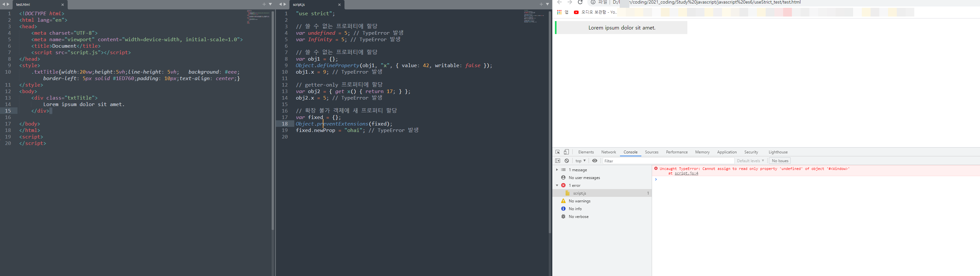Screen dimensions: 980x276
Task: Click the left pane previous-tab arrow
Action: click(4, 4)
